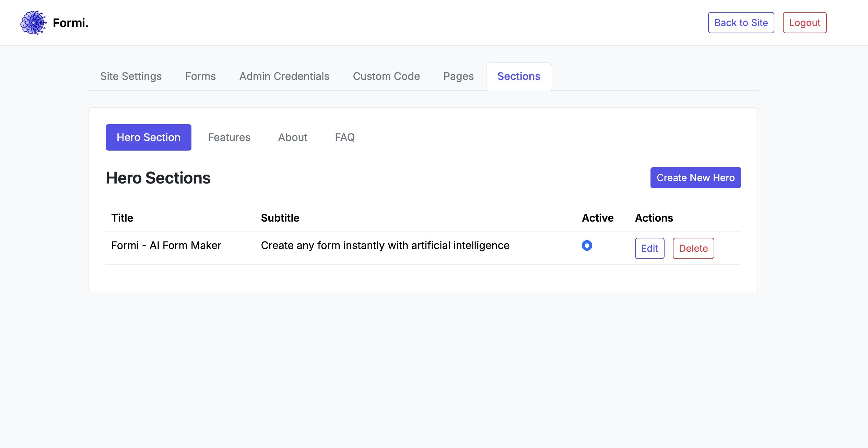Switch to the Forms tab

pyautogui.click(x=200, y=76)
